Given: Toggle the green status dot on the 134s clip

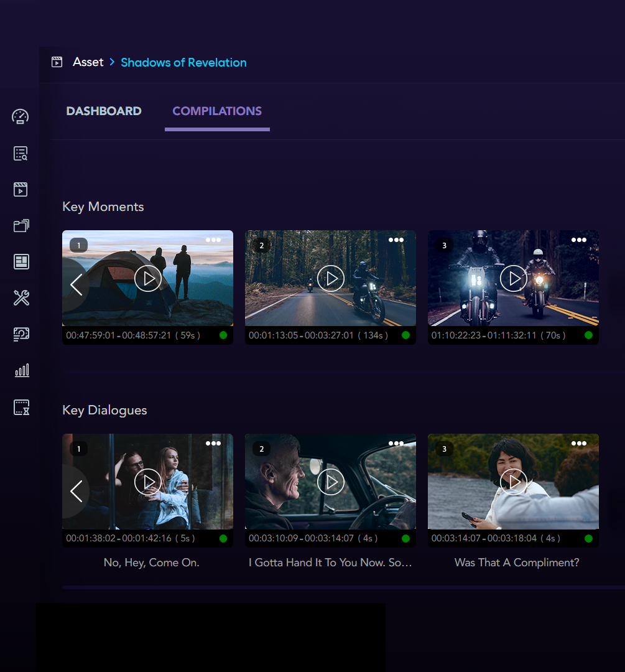Looking at the screenshot, I should coord(406,335).
